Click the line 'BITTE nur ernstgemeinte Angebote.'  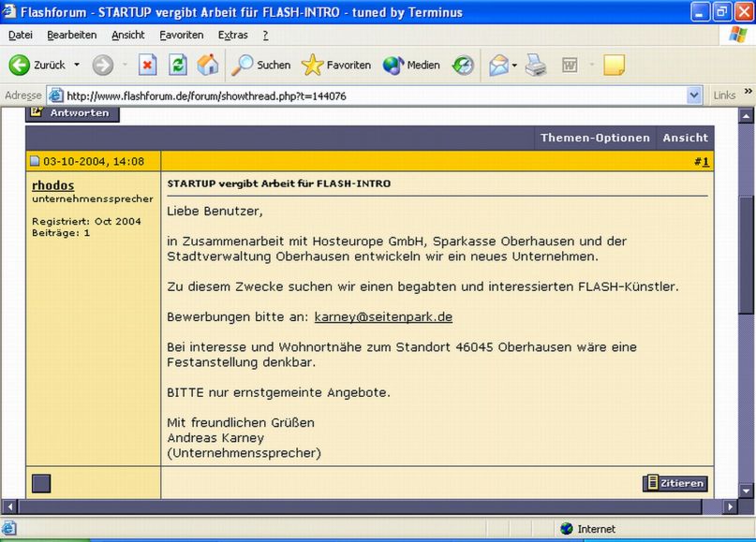pos(278,392)
